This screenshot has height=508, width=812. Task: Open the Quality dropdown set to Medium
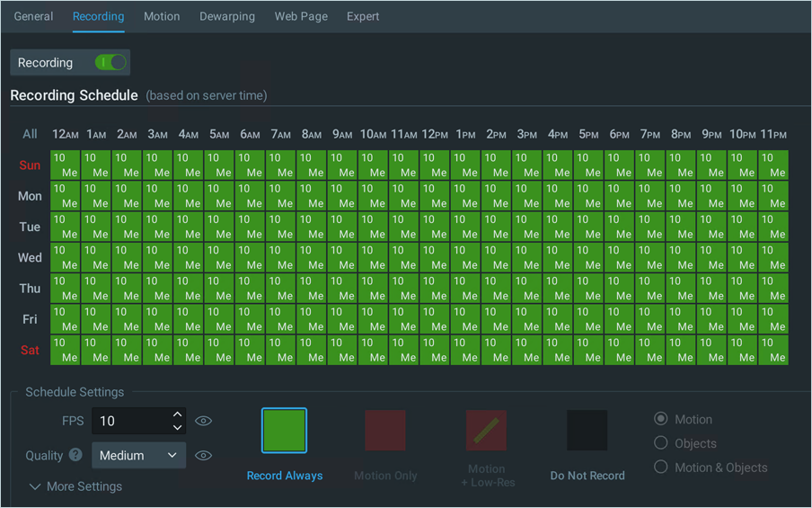coord(138,455)
